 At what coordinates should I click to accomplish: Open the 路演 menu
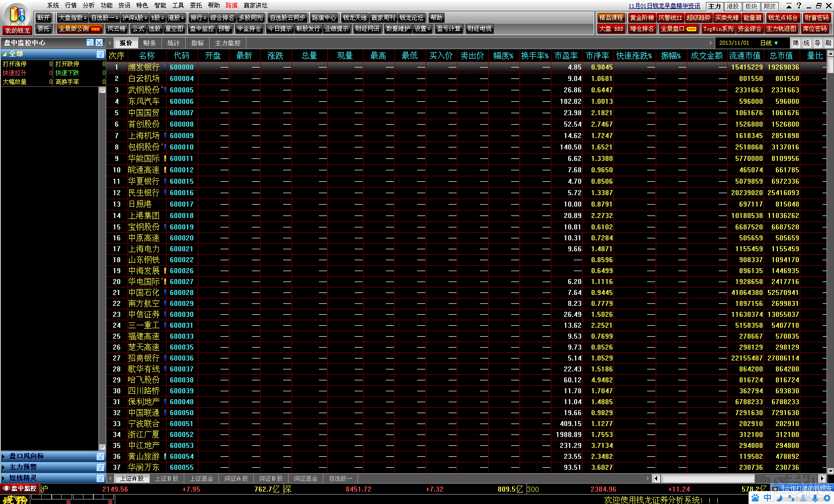pos(231,5)
